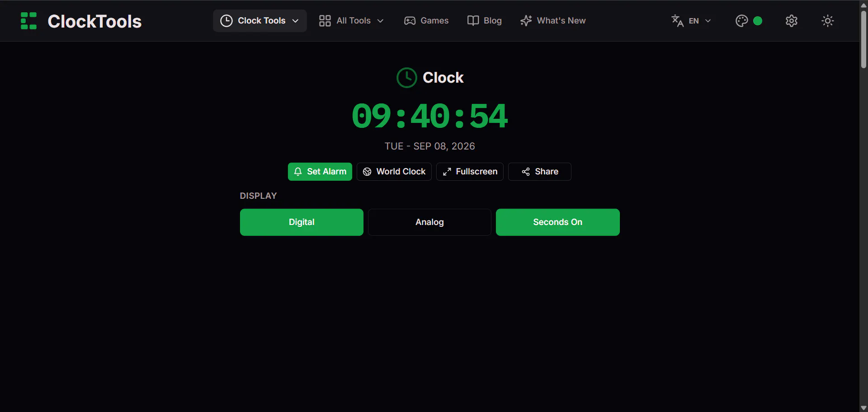Viewport: 868px width, 412px height.
Task: Click the page scrollbar thumb
Action: 863,39
